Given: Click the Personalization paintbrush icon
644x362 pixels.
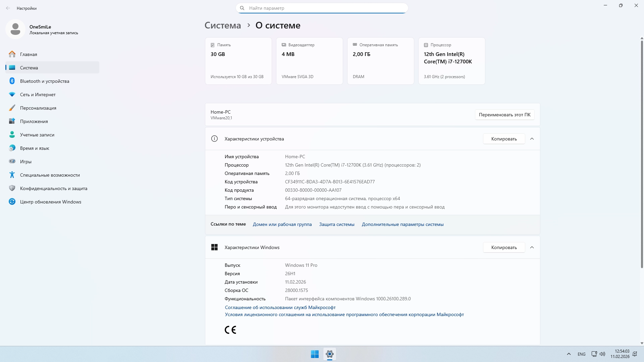Looking at the screenshot, I should tap(12, 108).
